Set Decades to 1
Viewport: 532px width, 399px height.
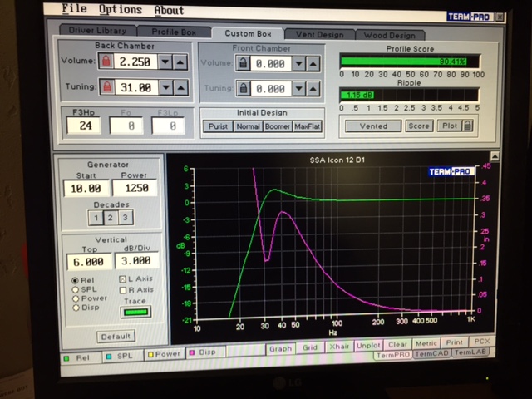pos(96,218)
